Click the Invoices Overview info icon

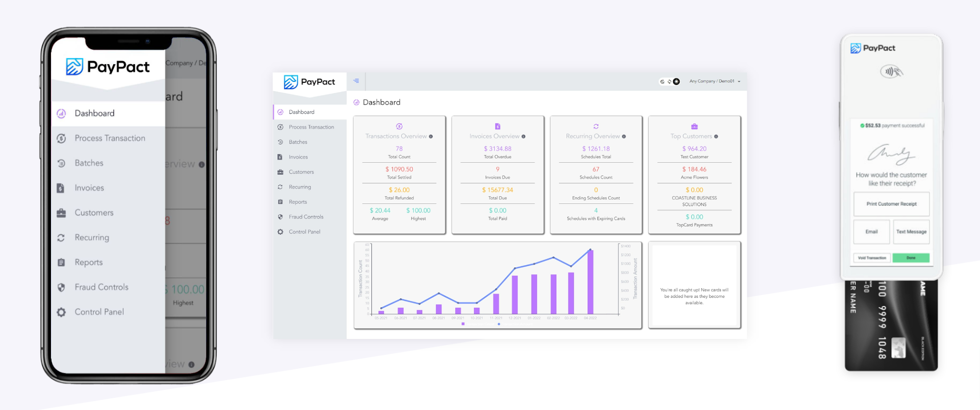pyautogui.click(x=523, y=137)
